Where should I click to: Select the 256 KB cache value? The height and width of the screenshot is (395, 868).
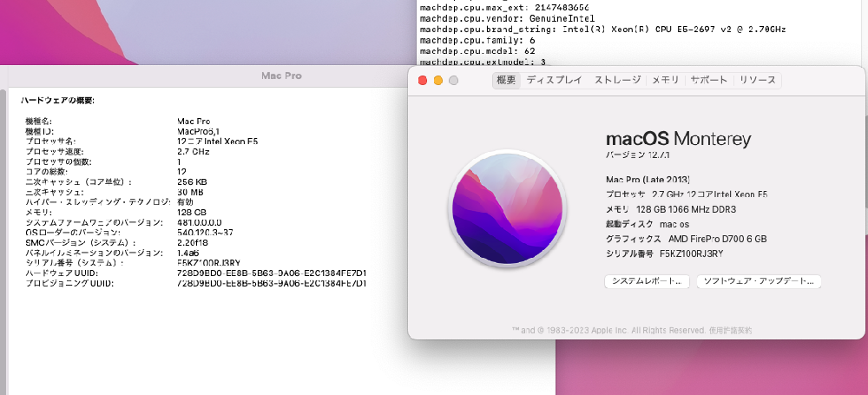point(192,181)
